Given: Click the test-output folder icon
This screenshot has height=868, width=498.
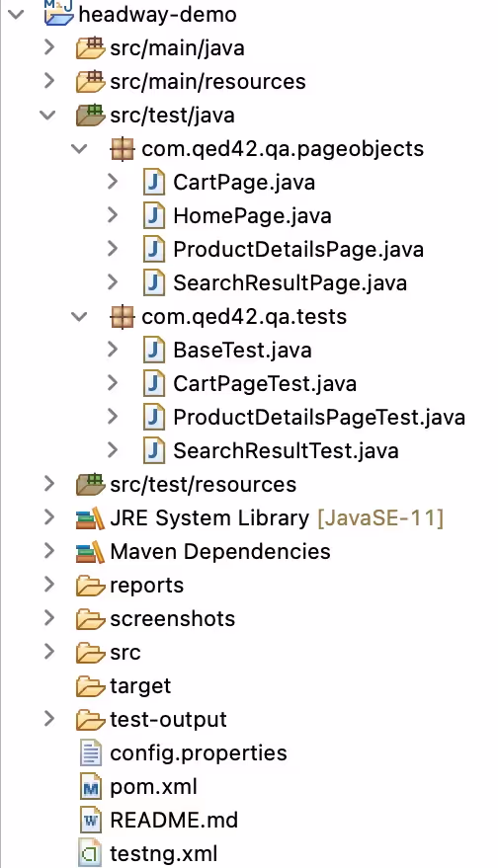Looking at the screenshot, I should pos(90,720).
